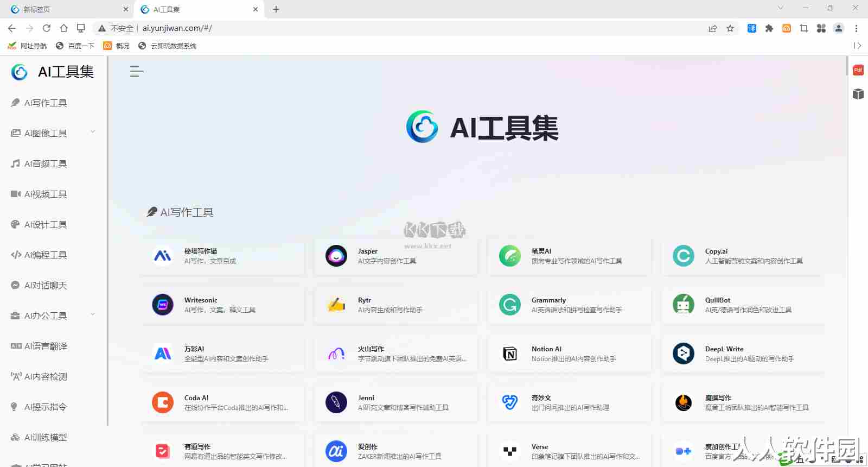Open the tab search dropdown chevron
This screenshot has height=467, width=868.
781,8
